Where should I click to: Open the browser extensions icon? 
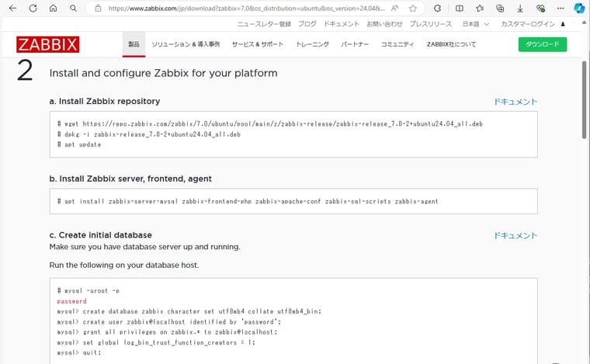coord(437,9)
